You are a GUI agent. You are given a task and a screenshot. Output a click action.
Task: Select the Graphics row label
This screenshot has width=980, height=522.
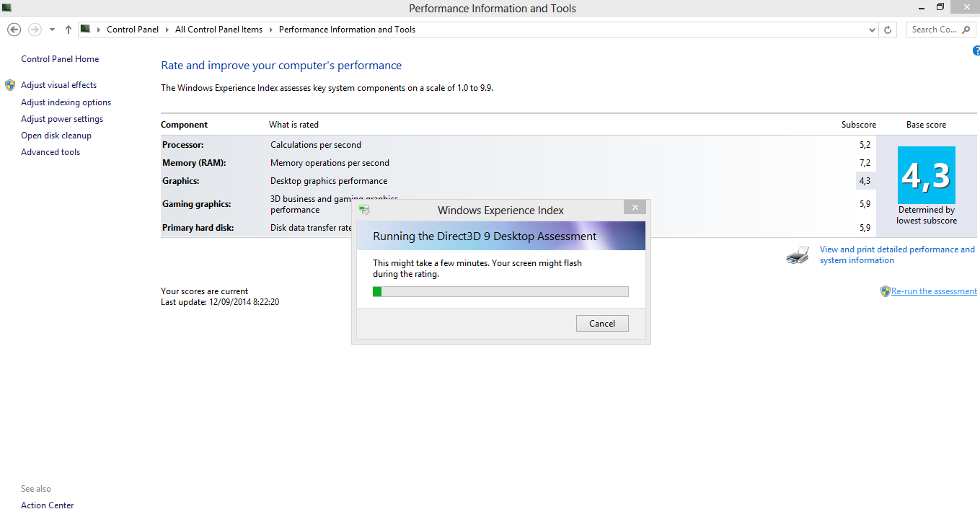point(181,181)
